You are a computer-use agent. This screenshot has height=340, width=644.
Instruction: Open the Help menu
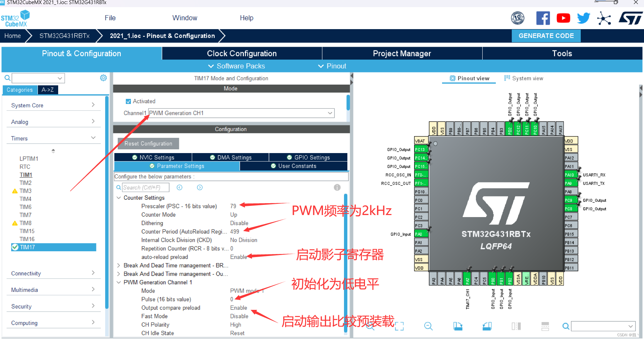(x=247, y=18)
